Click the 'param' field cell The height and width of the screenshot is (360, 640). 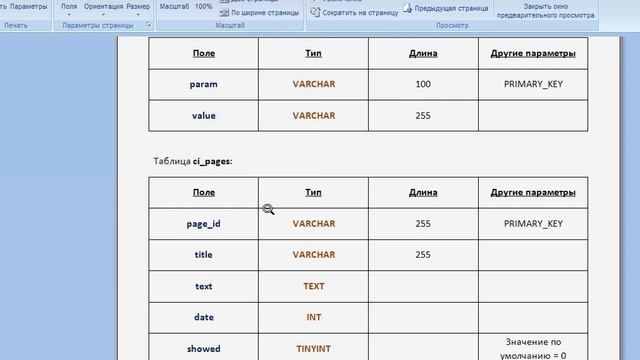point(204,84)
